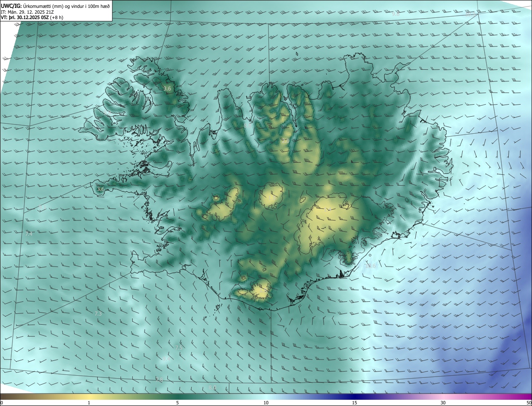
Task: Click the colorbar tick label 5
Action: [x=177, y=403]
